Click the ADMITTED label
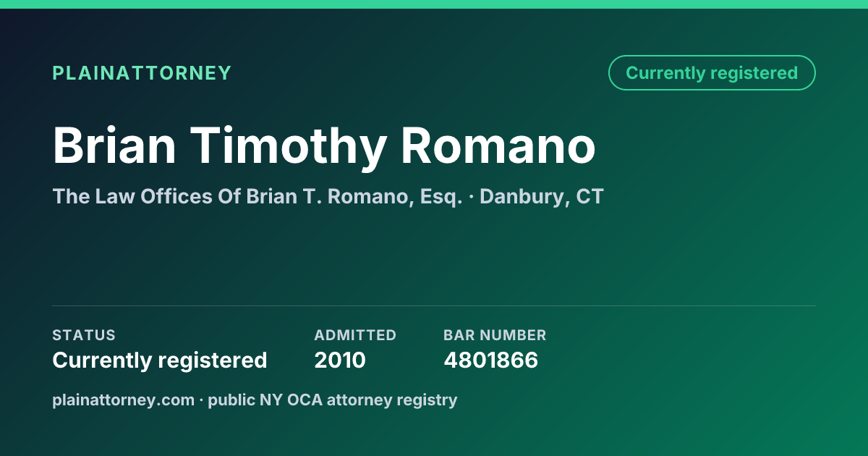 [355, 335]
